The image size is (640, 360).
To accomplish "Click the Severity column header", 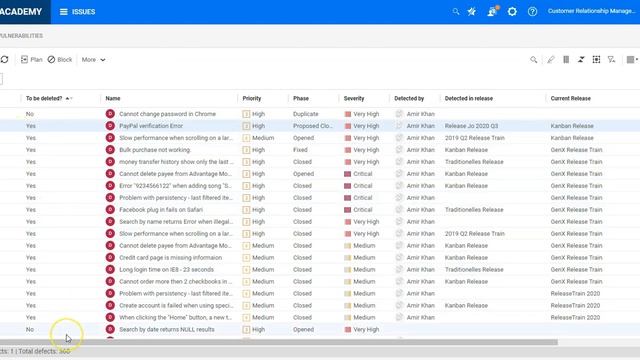I will coord(354,98).
